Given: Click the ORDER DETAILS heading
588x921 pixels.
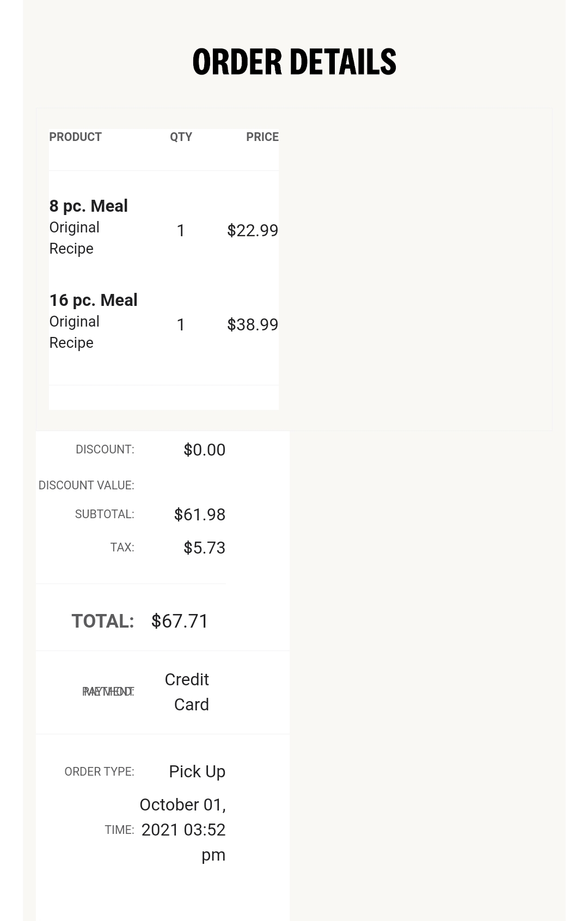Looking at the screenshot, I should click(x=294, y=62).
